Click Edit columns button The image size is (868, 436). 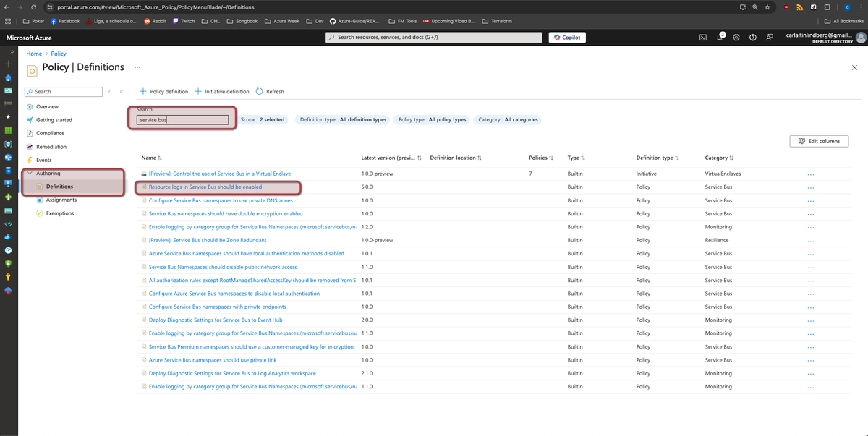click(x=819, y=141)
